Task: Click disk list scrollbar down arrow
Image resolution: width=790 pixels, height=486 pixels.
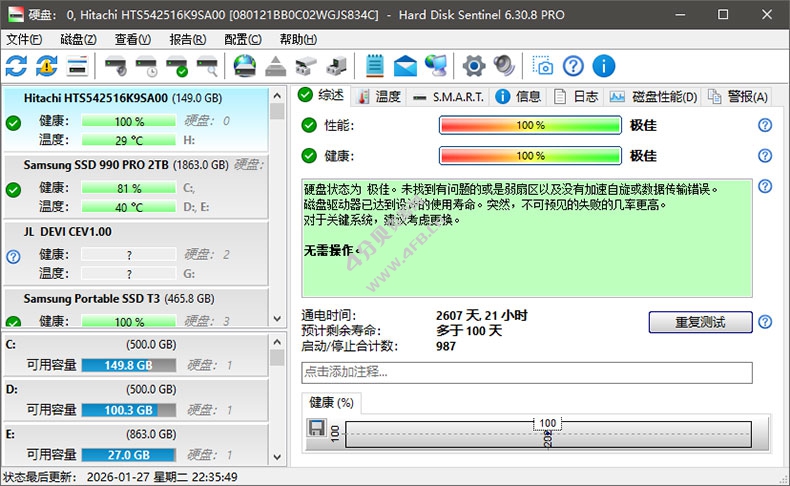Action: pos(277,319)
